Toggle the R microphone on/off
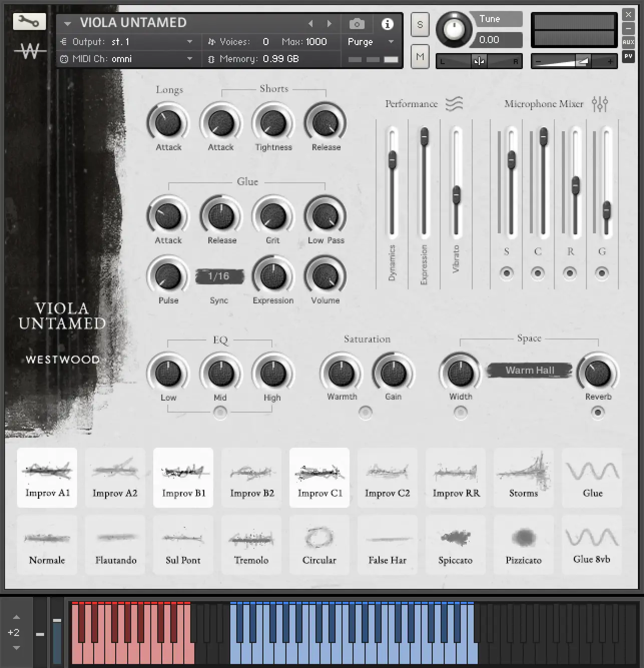Viewport: 644px width, 668px height. (570, 273)
